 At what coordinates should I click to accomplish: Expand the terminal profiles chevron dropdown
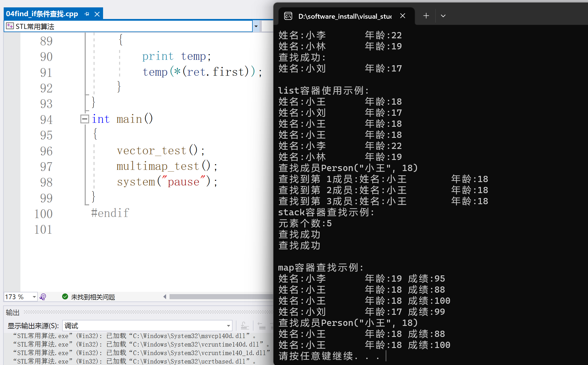click(443, 16)
